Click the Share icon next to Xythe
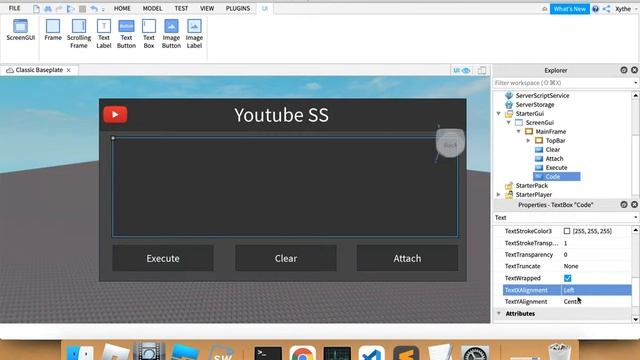This screenshot has height=360, width=640. [x=607, y=9]
